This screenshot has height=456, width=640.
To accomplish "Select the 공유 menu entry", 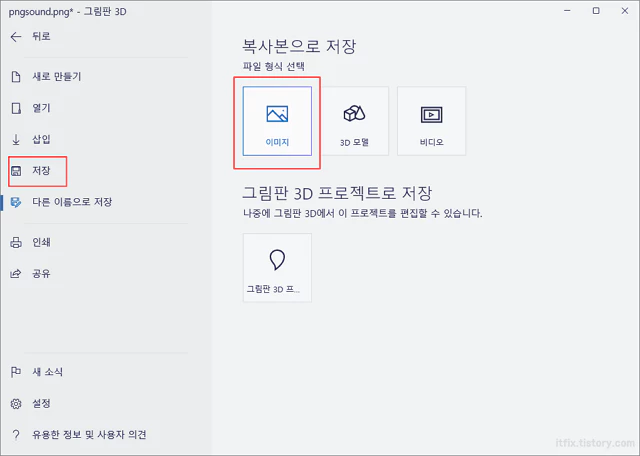I will [41, 274].
